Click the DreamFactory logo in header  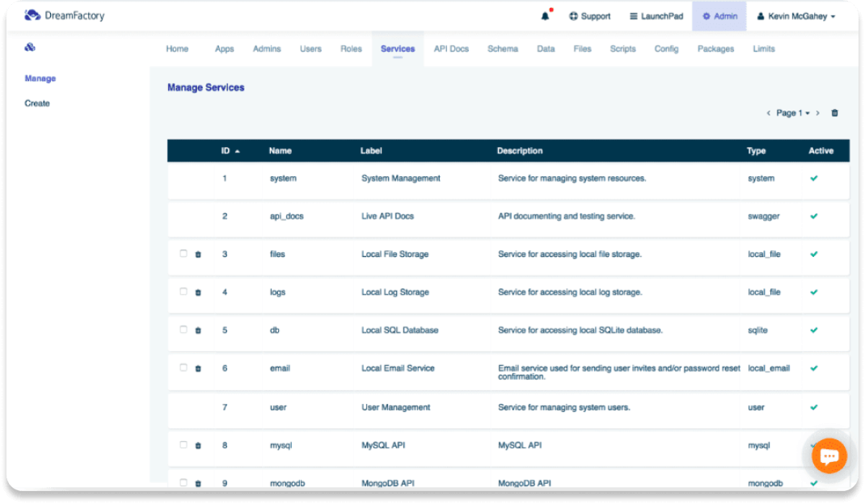coord(65,15)
